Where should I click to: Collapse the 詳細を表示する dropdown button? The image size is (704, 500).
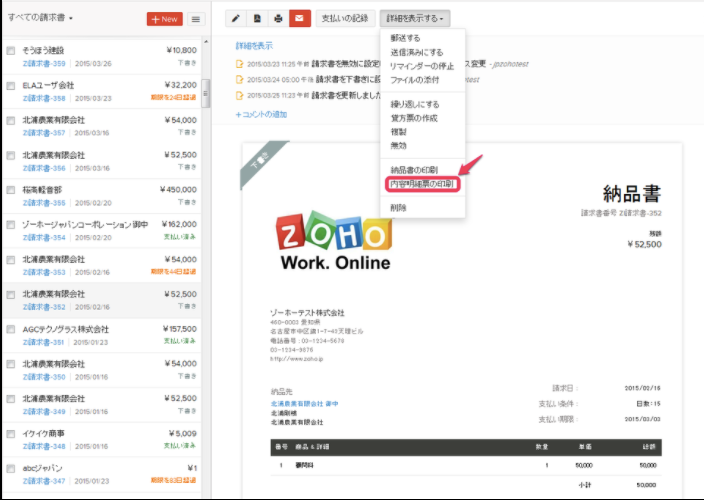click(x=414, y=18)
